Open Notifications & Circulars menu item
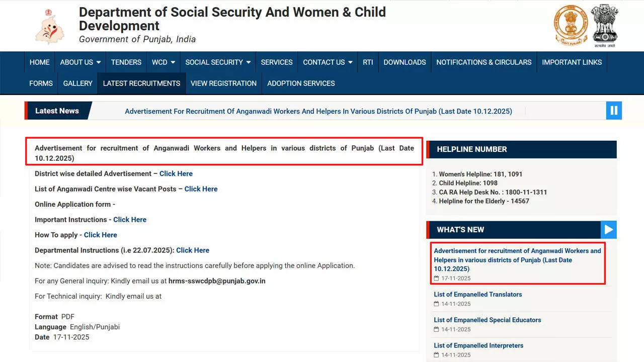The image size is (644, 362). [484, 62]
